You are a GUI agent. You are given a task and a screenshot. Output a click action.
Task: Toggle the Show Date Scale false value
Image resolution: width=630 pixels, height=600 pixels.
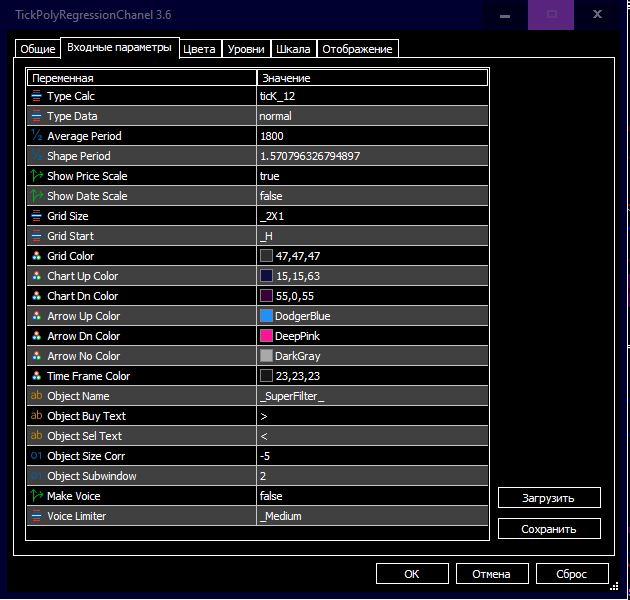tap(372, 196)
